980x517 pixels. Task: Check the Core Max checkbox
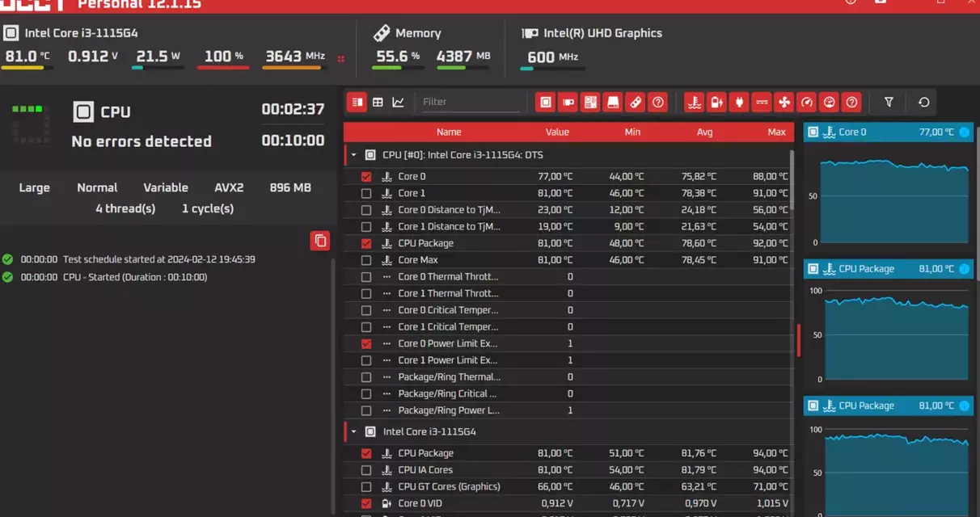[x=366, y=260]
